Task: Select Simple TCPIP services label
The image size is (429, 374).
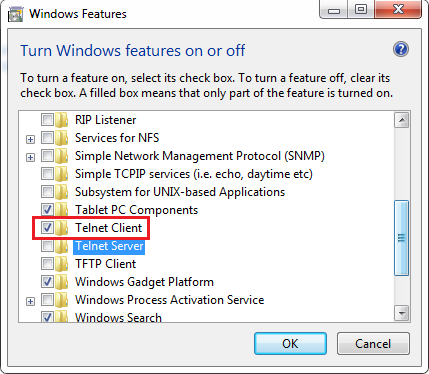Action: tap(194, 174)
